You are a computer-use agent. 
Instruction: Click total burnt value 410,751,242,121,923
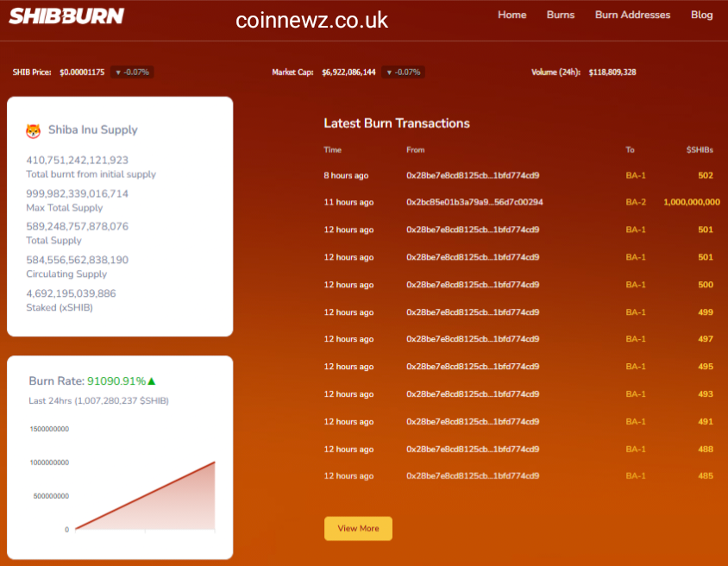click(x=77, y=160)
